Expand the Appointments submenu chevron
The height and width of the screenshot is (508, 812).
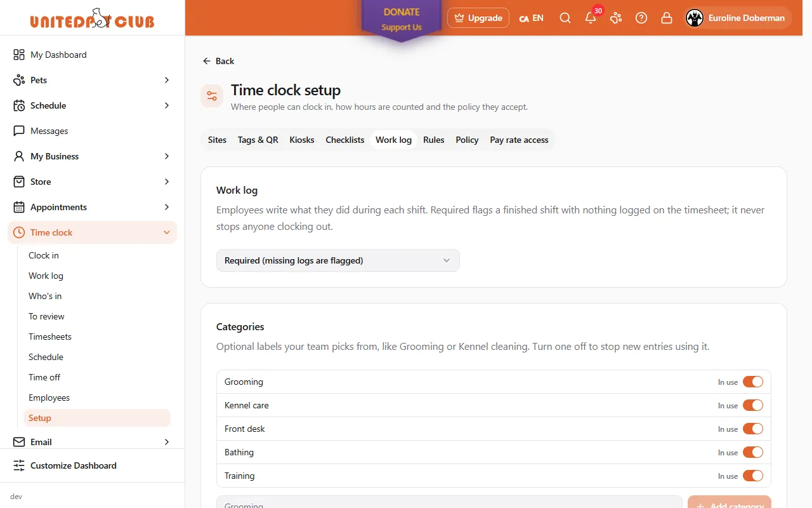[167, 207]
